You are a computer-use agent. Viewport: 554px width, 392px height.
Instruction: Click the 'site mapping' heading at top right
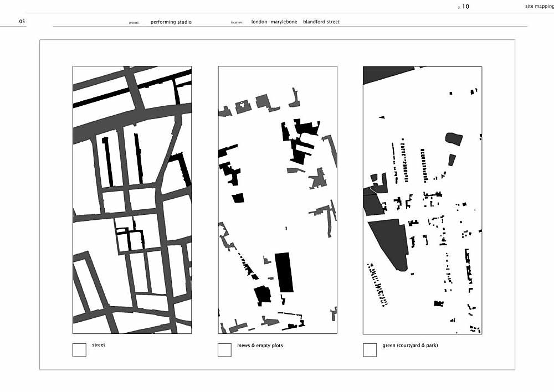point(539,7)
